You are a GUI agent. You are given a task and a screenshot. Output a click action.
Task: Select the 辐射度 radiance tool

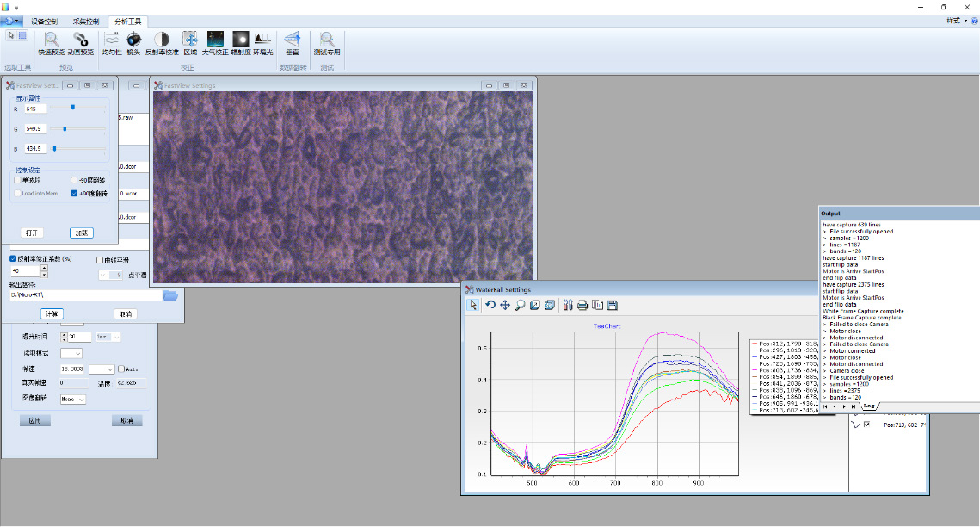pos(241,40)
